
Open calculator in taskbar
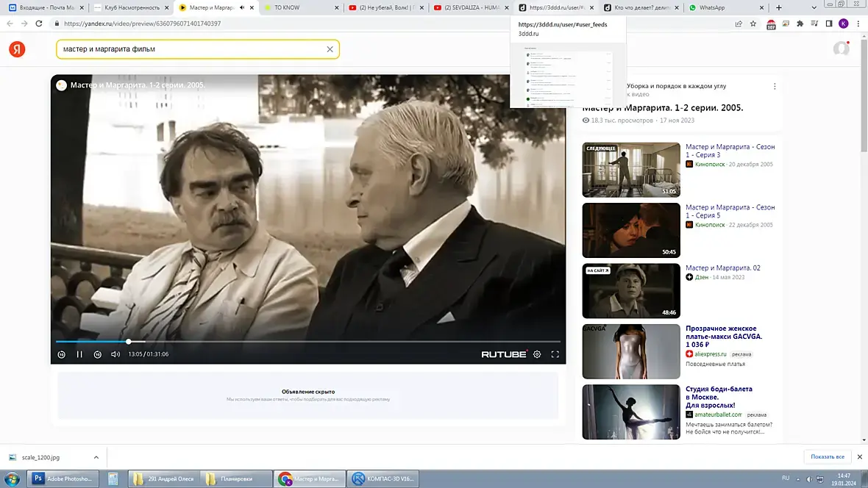[x=113, y=478]
